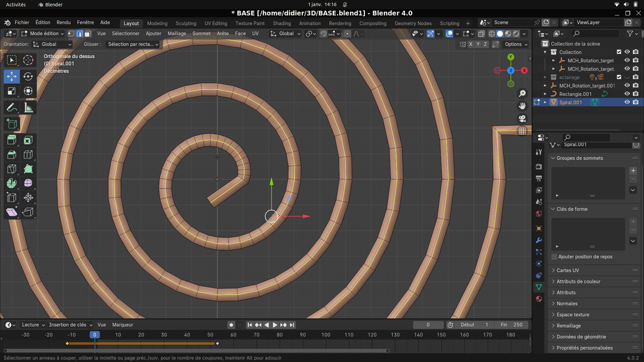Toggle auto-keying record button
Screen dimensions: 644x362
(231, 325)
